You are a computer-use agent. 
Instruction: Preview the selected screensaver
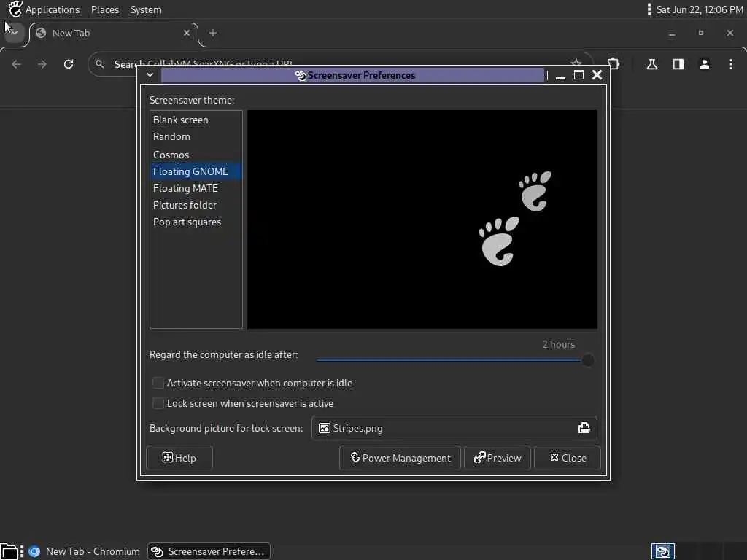click(x=498, y=458)
